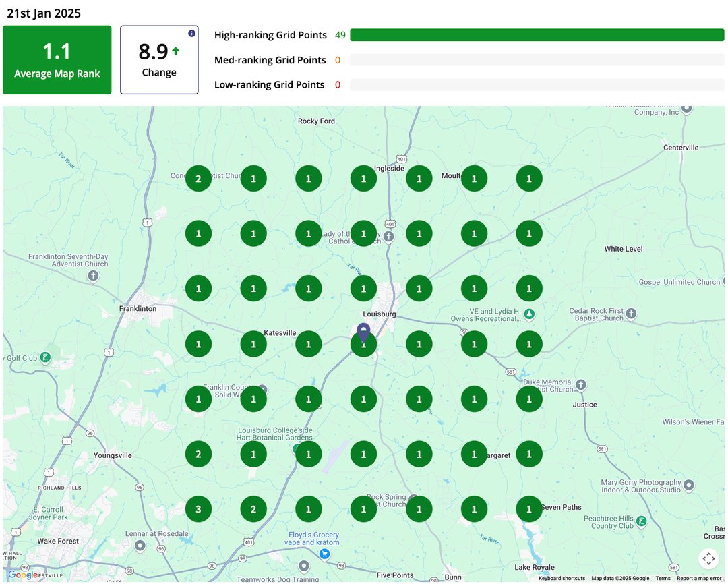Click Floyd's Grocery shopping cart icon
The height and width of the screenshot is (584, 728).
pos(324,554)
